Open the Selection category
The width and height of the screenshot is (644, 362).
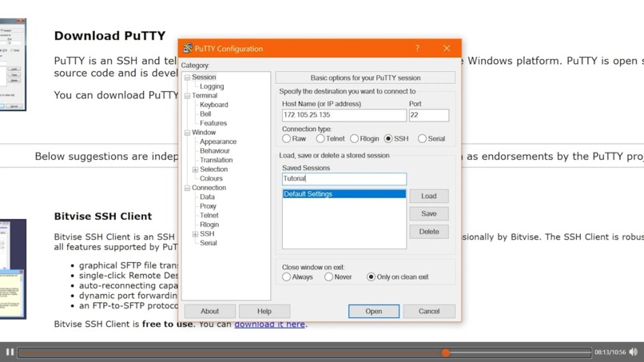click(213, 169)
